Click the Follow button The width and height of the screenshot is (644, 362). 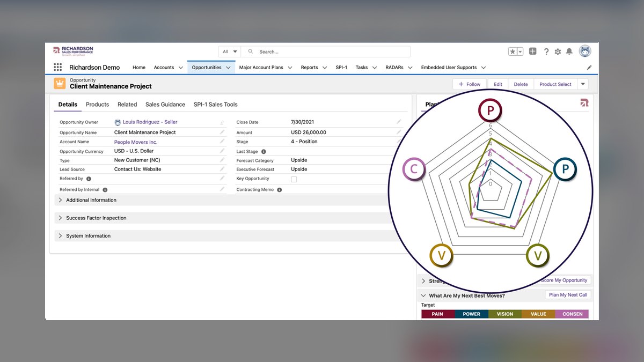point(470,84)
